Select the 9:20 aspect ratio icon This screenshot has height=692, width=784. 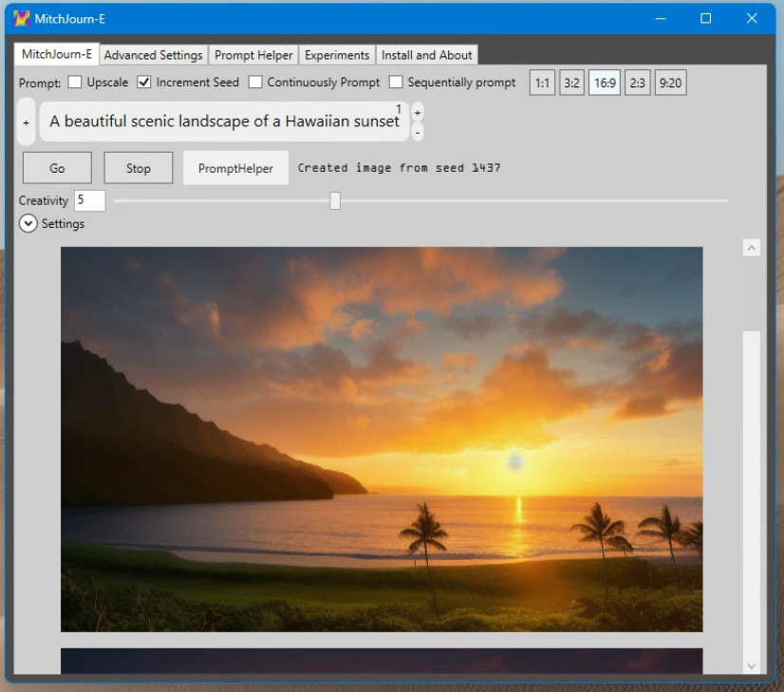point(669,83)
